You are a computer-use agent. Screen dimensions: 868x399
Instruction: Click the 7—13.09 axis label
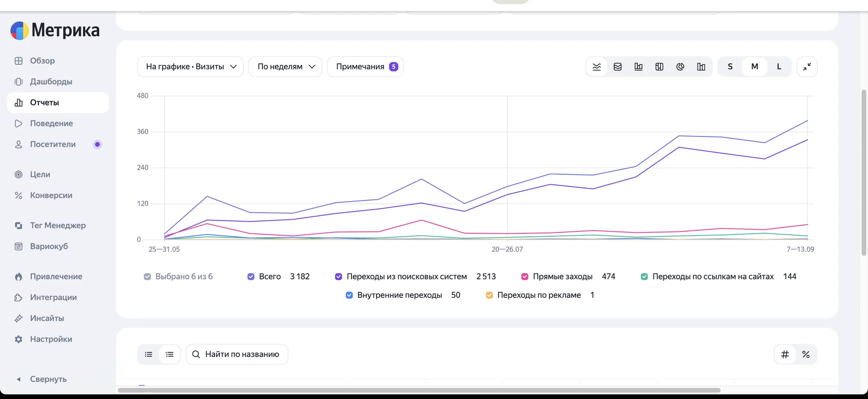(800, 249)
